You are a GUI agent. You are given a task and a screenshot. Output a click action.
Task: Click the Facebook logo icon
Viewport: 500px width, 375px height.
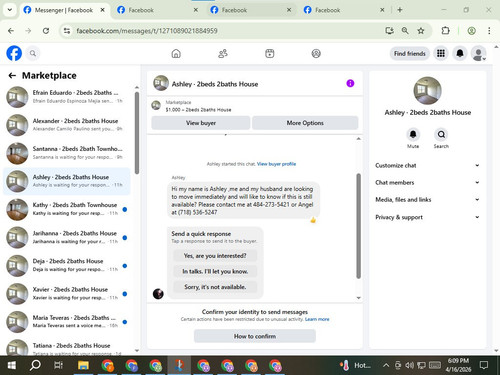tap(14, 53)
